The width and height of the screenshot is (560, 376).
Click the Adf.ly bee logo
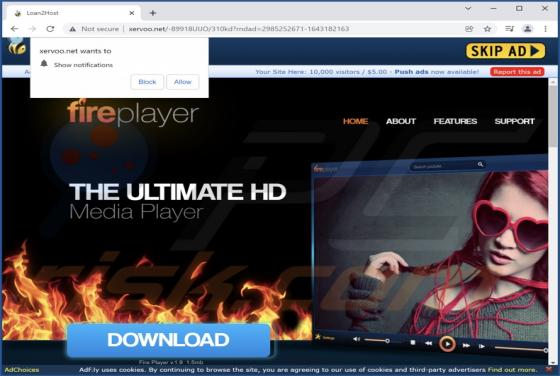16,47
